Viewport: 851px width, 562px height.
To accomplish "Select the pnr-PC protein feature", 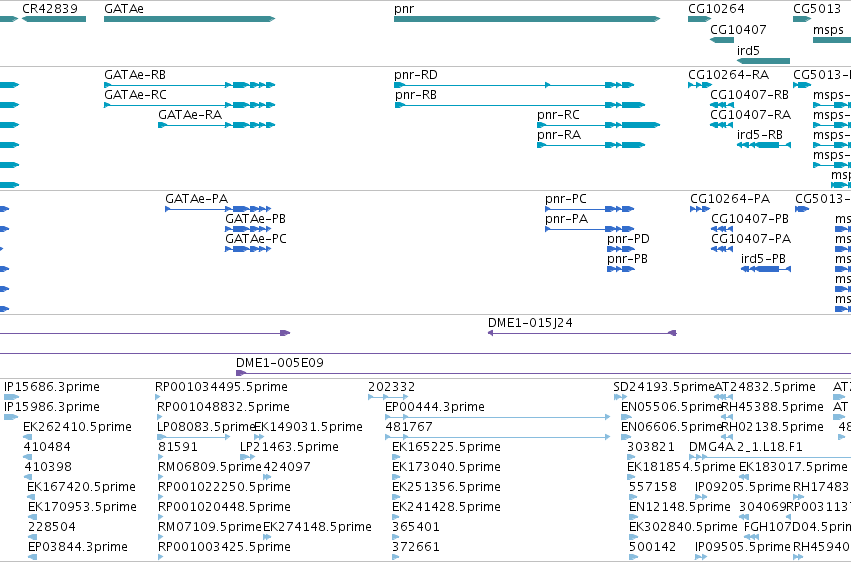I will [x=589, y=209].
